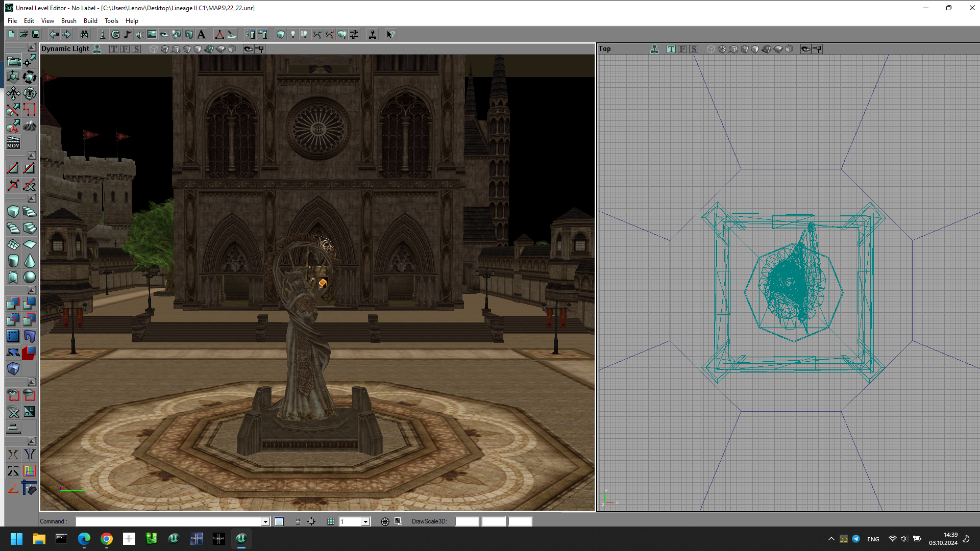Toggle the eye icon in Dynamic Light viewport
The width and height of the screenshot is (980, 551).
pos(248,49)
